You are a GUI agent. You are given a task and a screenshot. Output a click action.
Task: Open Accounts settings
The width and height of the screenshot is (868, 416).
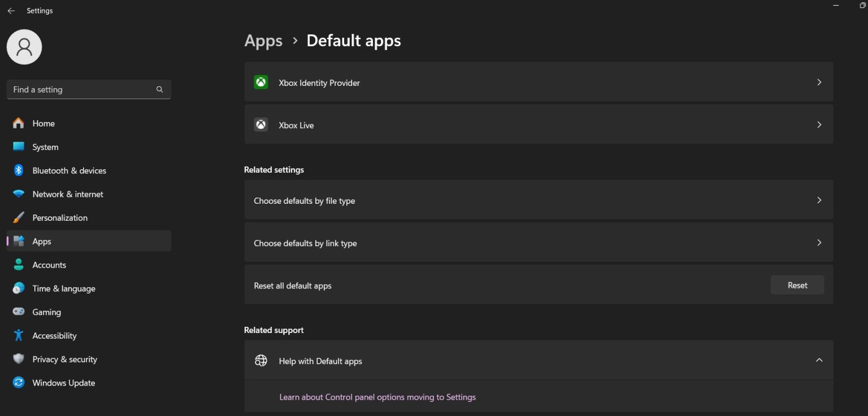pos(49,265)
